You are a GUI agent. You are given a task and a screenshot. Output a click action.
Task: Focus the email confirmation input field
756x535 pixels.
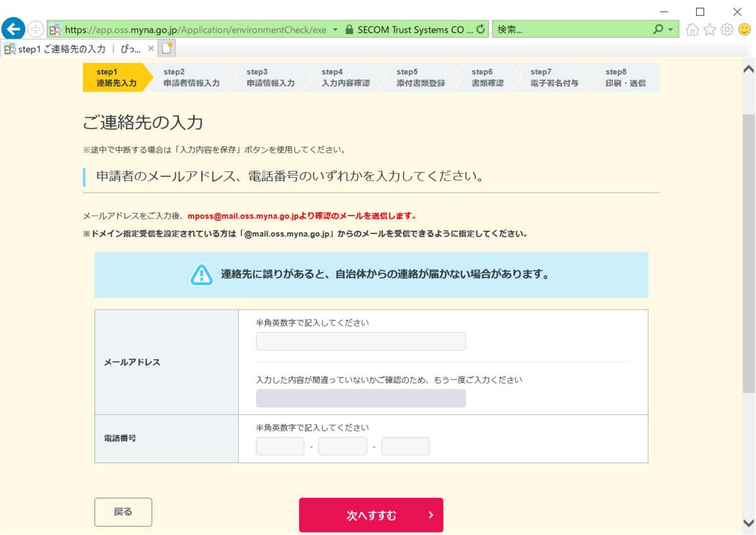click(x=361, y=398)
